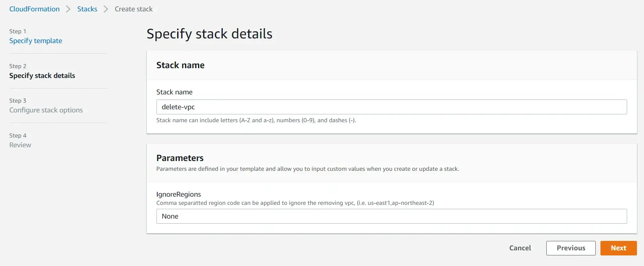This screenshot has height=266, width=644.
Task: Proceed with the orange Next button
Action: [x=618, y=248]
